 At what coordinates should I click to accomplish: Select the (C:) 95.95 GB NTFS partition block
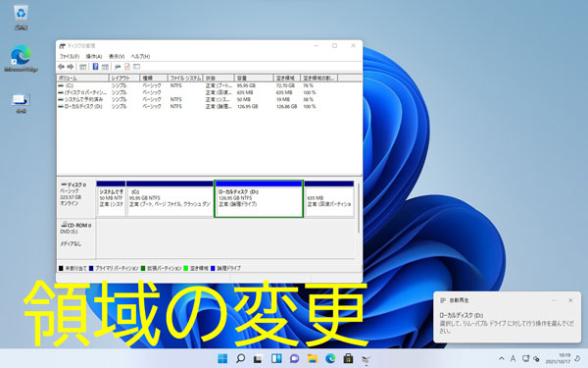click(x=170, y=198)
